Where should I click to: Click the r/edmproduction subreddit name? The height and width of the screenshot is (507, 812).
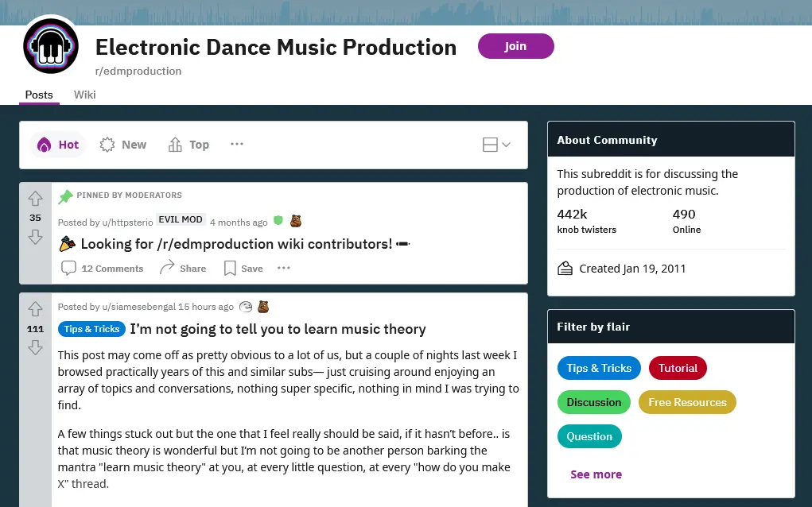coord(138,71)
